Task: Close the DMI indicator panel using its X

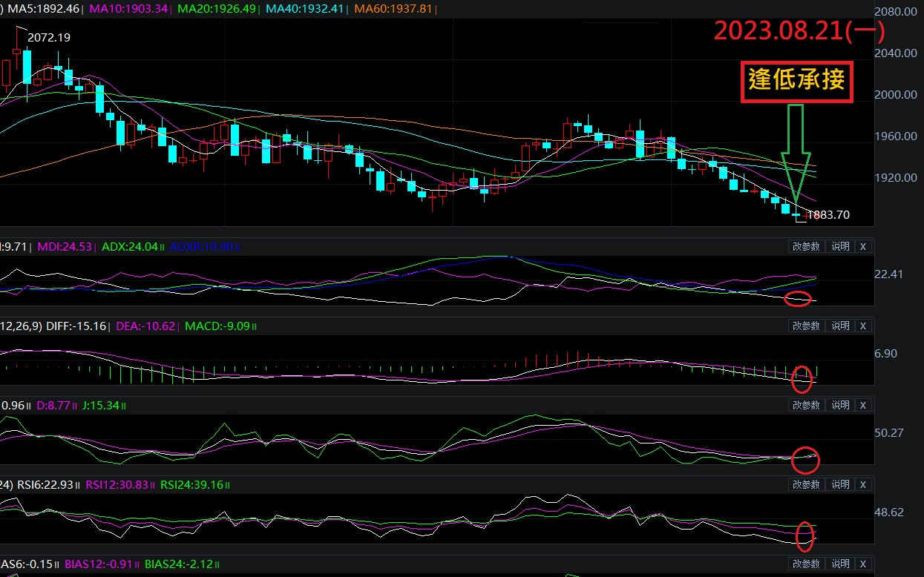Action: [x=862, y=246]
